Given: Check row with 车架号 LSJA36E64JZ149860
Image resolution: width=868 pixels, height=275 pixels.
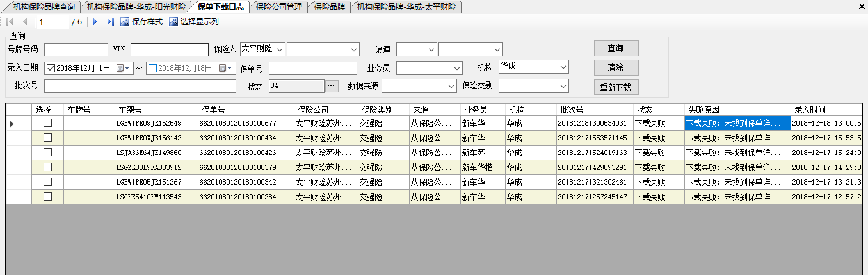Looking at the screenshot, I should coord(48,153).
